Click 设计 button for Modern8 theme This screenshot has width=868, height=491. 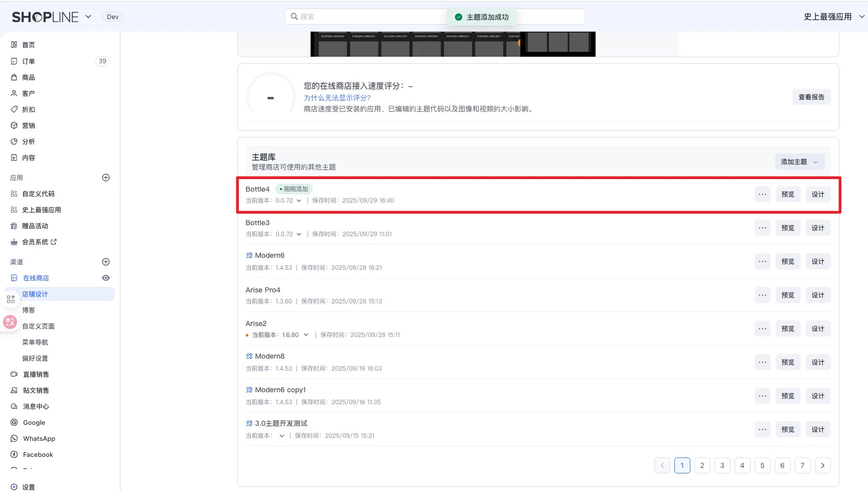click(x=818, y=362)
